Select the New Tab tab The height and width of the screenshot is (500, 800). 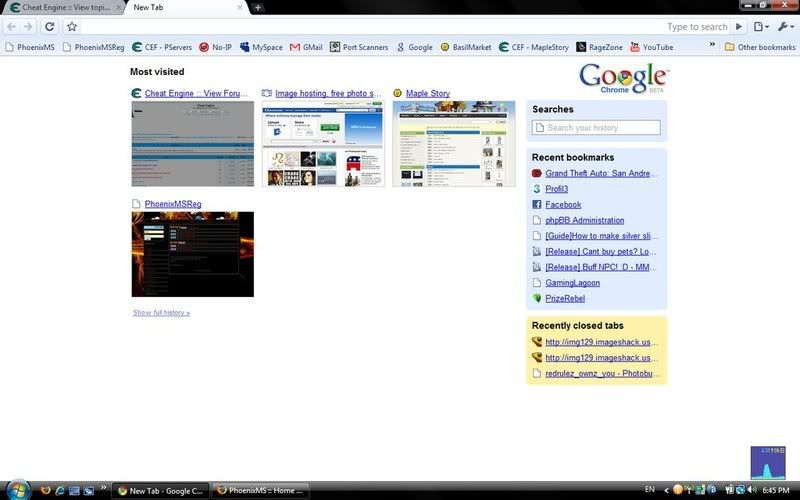coord(185,7)
